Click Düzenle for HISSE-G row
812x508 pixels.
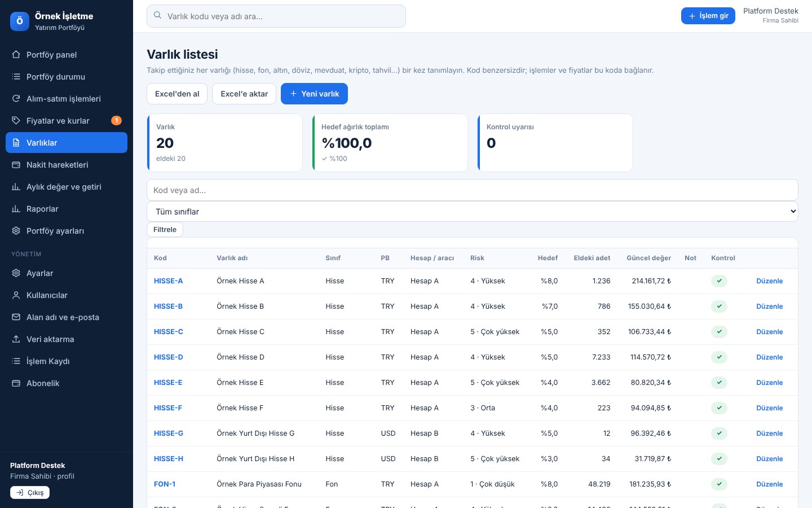tap(769, 433)
